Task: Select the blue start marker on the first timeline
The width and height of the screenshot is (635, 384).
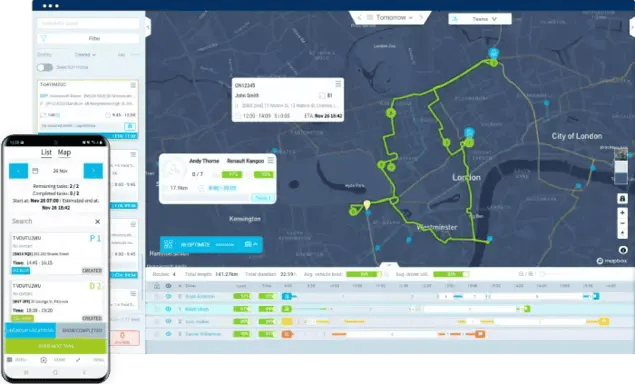Action: [287, 297]
